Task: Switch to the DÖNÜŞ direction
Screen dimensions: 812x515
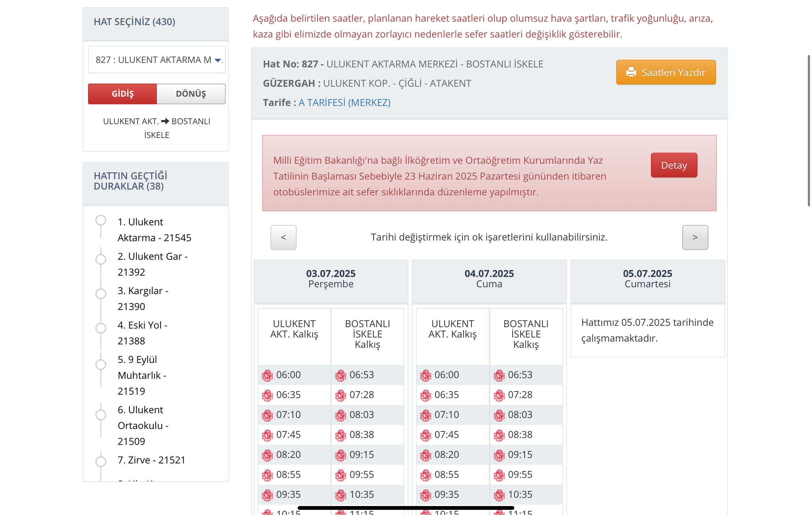Action: (x=191, y=94)
